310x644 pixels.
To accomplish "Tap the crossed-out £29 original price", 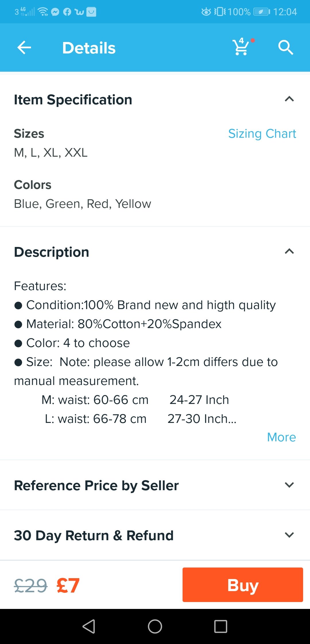I will point(30,585).
